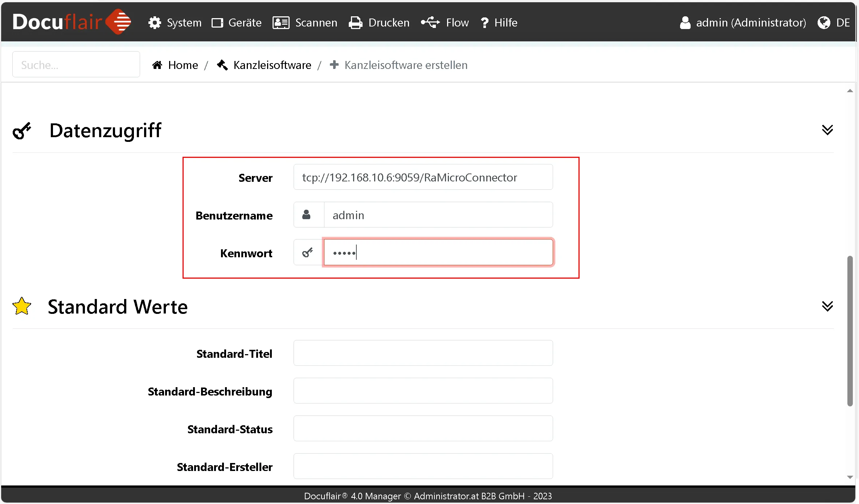Click the user icon next to Benutzername
This screenshot has width=859, height=504.
307,215
